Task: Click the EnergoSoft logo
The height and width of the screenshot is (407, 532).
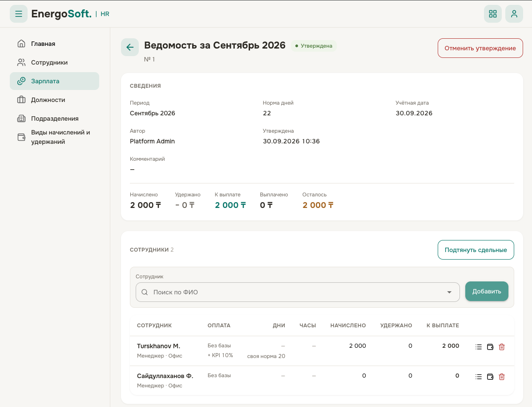Action: click(x=61, y=14)
